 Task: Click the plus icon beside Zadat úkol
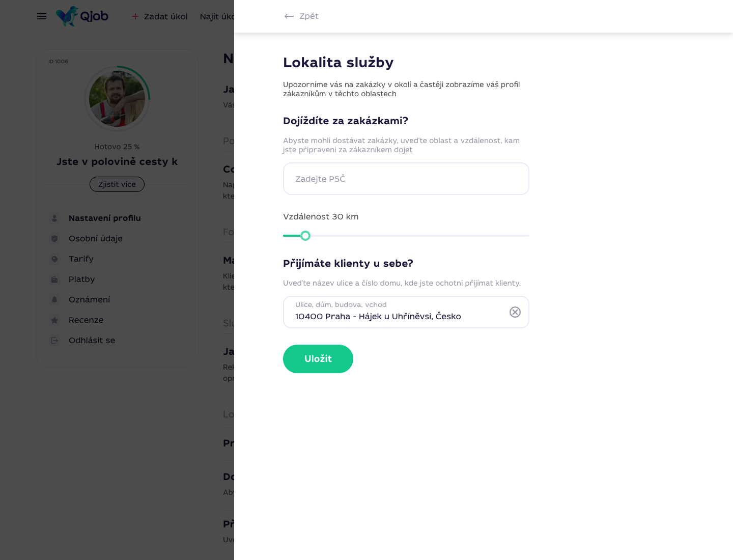tap(135, 16)
